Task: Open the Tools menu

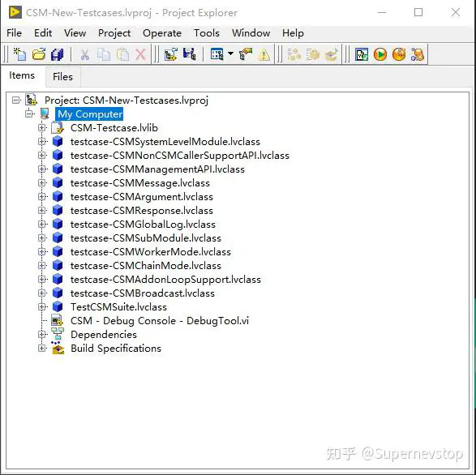Action: [207, 32]
